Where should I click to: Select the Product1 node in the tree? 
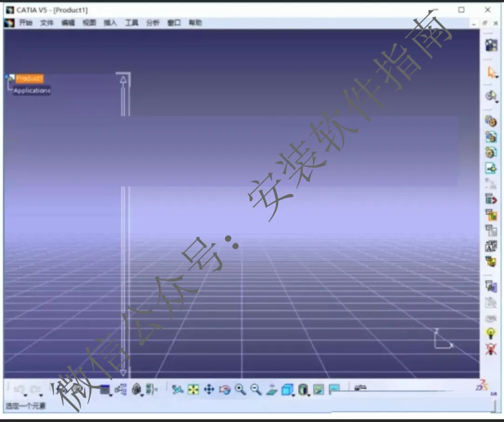pyautogui.click(x=29, y=78)
